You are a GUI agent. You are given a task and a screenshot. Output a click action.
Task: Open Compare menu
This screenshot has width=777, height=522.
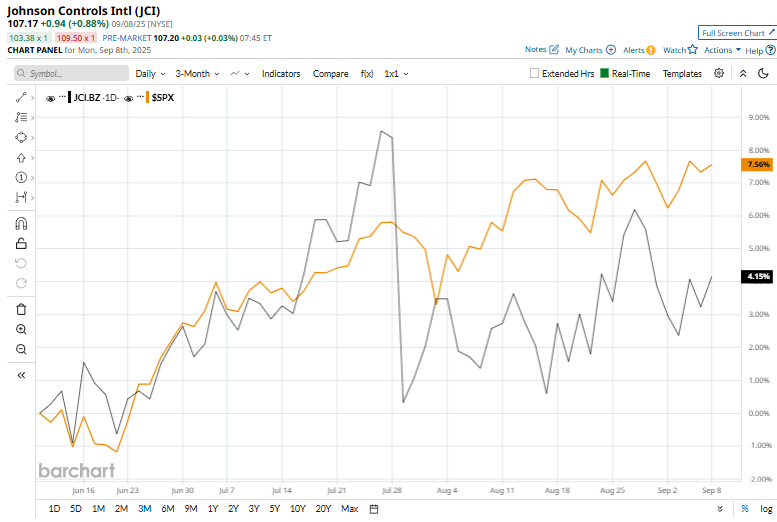[331, 74]
